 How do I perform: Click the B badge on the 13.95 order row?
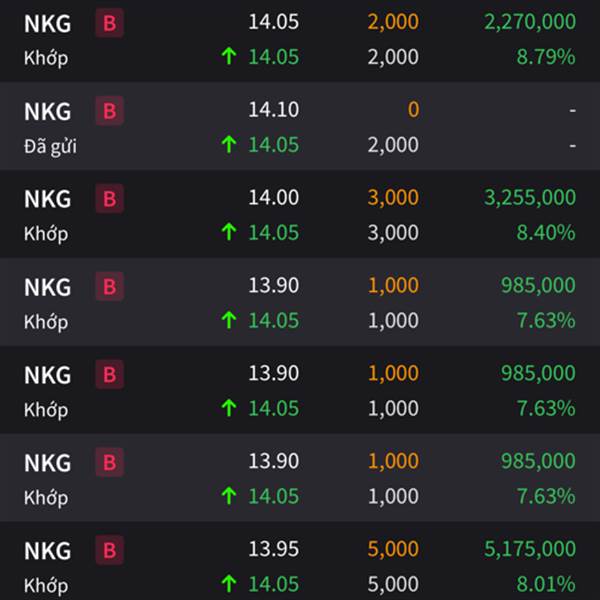(x=109, y=550)
